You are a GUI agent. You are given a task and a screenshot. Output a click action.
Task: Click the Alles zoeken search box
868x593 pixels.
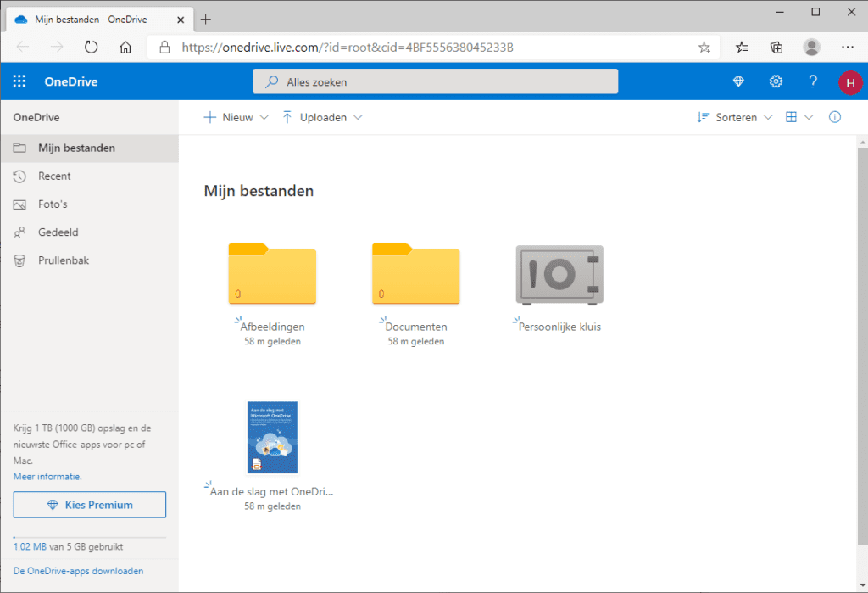pos(435,81)
